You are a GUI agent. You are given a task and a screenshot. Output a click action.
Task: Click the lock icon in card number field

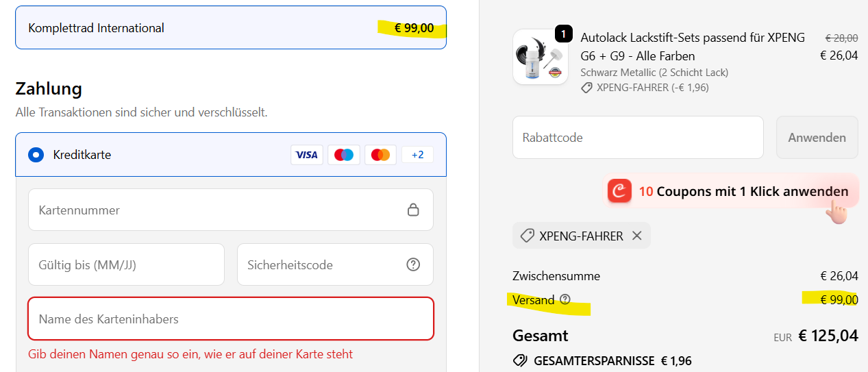pyautogui.click(x=413, y=210)
